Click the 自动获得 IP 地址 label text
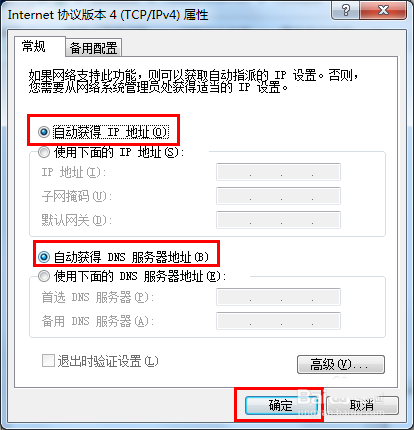 pyautogui.click(x=111, y=132)
